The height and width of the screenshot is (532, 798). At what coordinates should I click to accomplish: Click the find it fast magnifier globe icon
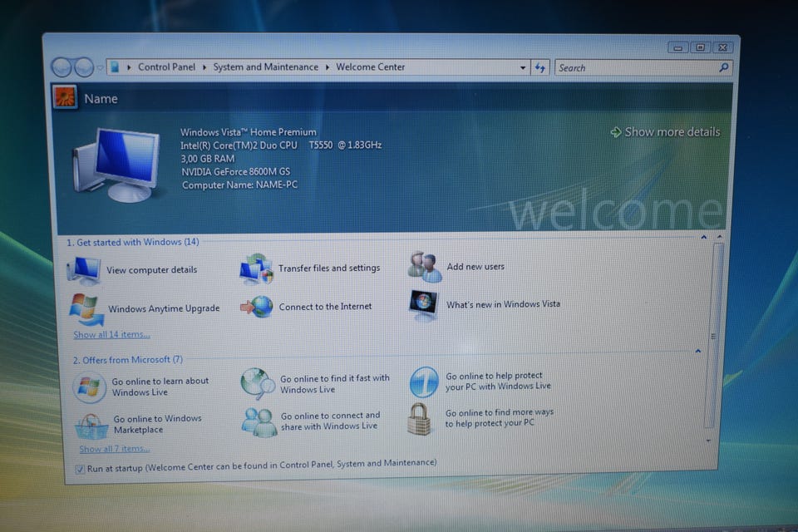click(258, 384)
